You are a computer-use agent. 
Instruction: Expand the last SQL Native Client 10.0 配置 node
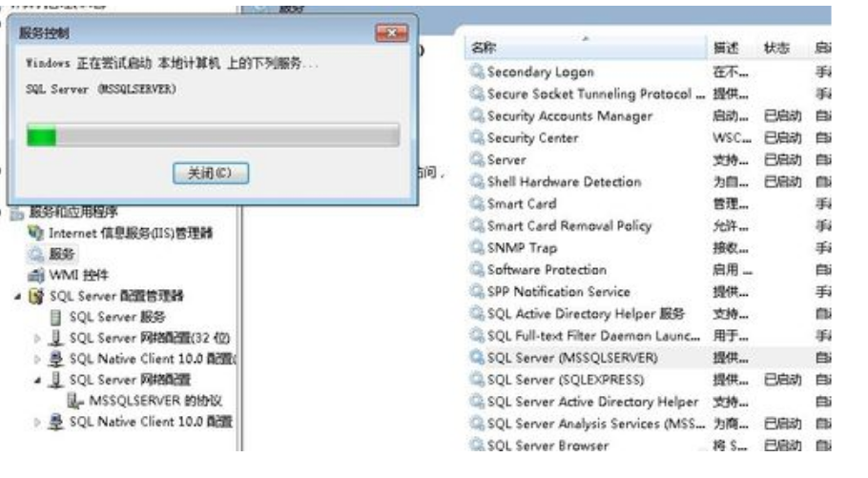click(x=38, y=422)
